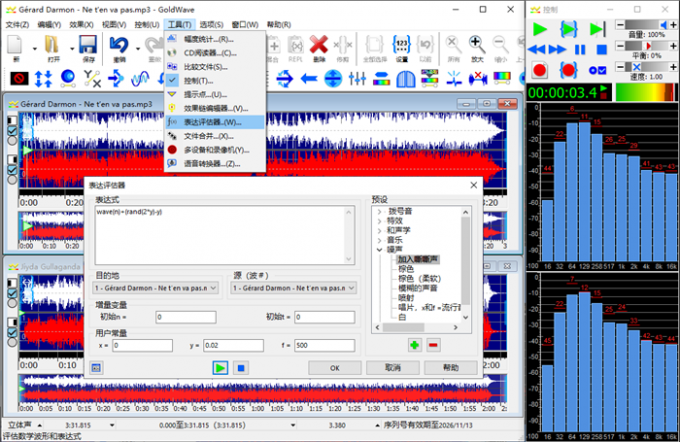Click the green Play button in the control window
The height and width of the screenshot is (442, 680).
coord(540,29)
